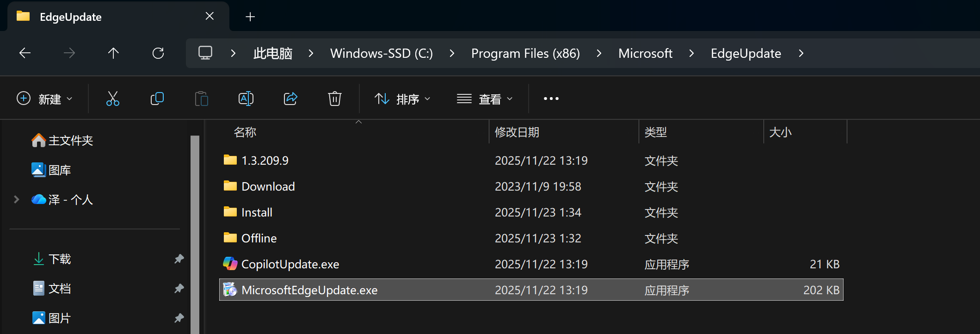Click the Copy icon in toolbar
The height and width of the screenshot is (334, 980).
(x=157, y=99)
